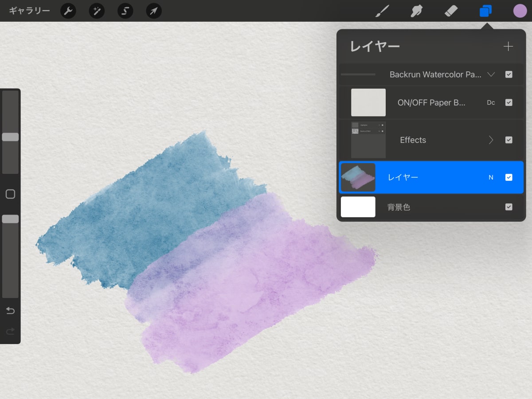This screenshot has height=399, width=532.
Task: Open blend mode N of レイヤー layer
Action: (491, 177)
